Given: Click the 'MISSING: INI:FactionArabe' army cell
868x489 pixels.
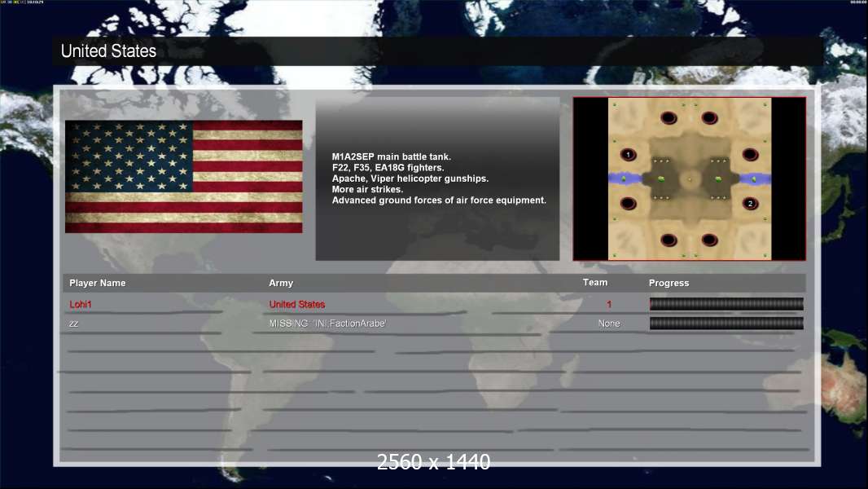Looking at the screenshot, I should 327,323.
